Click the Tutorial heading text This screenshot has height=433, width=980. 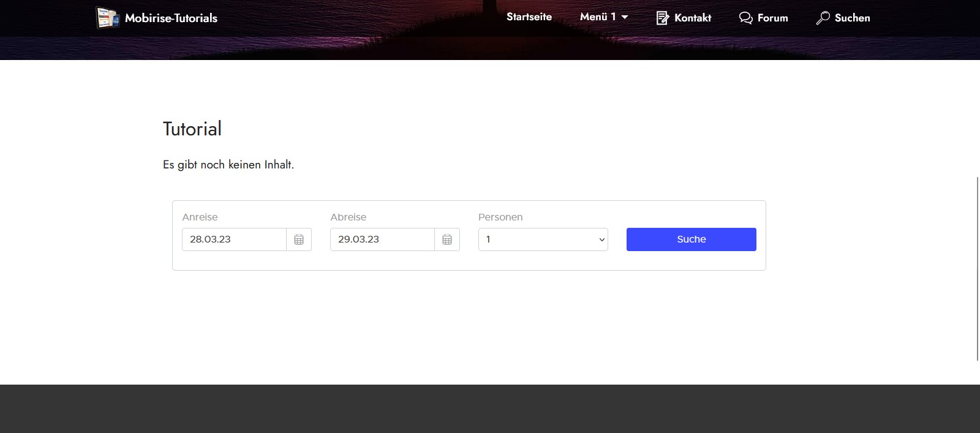pos(192,129)
